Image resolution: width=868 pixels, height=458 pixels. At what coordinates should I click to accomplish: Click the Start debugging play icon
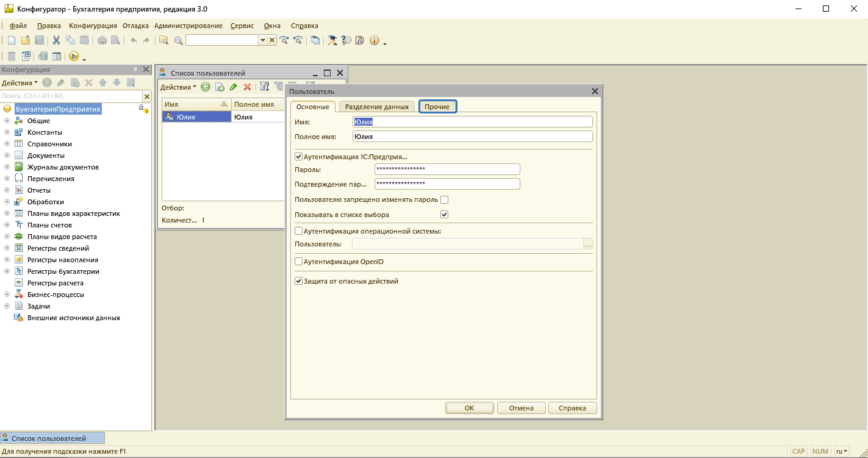(x=73, y=56)
